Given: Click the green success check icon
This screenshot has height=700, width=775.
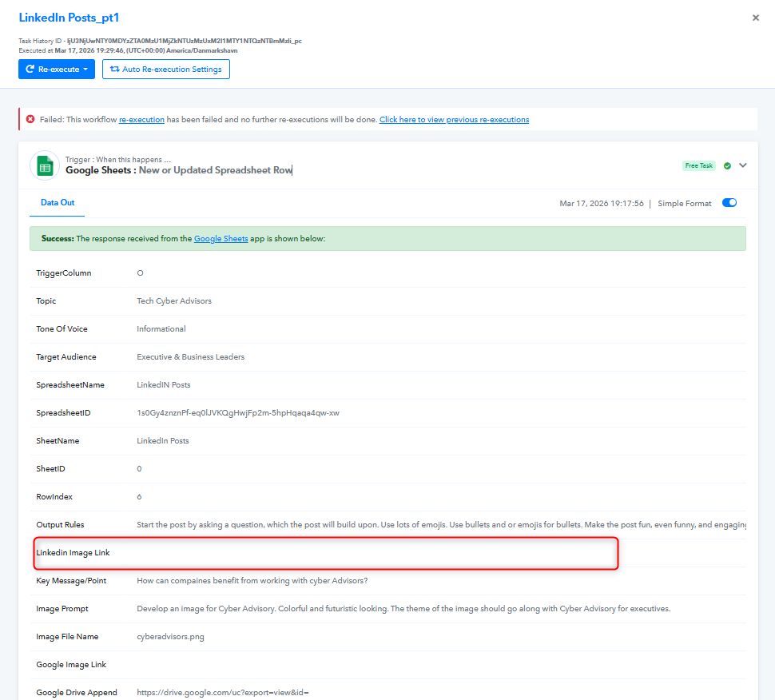Looking at the screenshot, I should coord(727,165).
